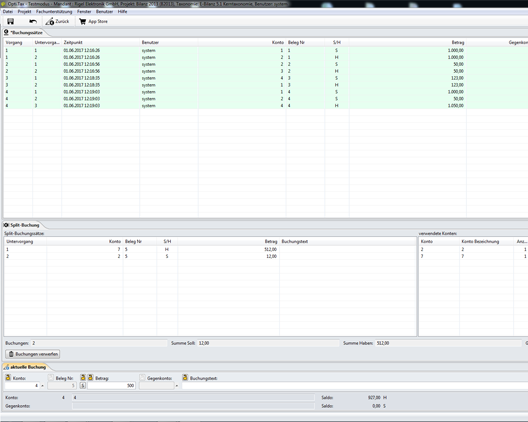
Task: Click the Split-Buchung tab gear icon
Action: coord(6,225)
